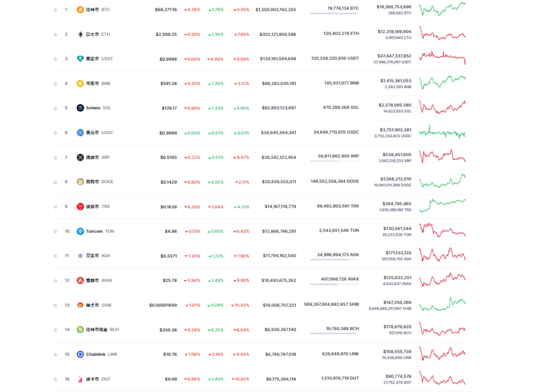This screenshot has width=545, height=392.
Task: Favorite Solana with its star icon
Action: point(56,108)
